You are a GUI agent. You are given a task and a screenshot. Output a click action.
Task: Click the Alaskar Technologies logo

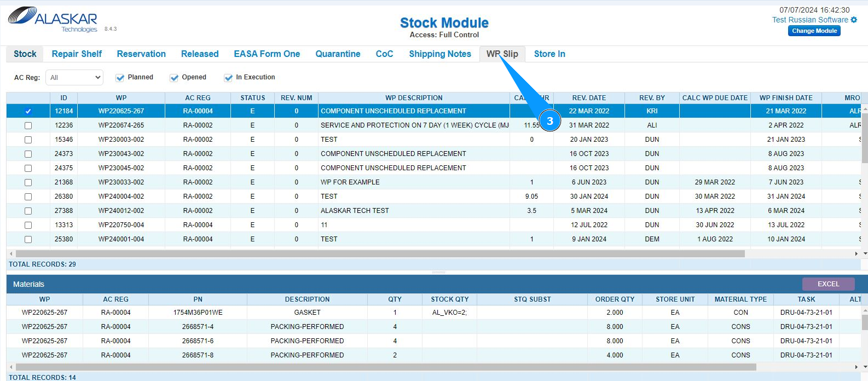pos(53,20)
